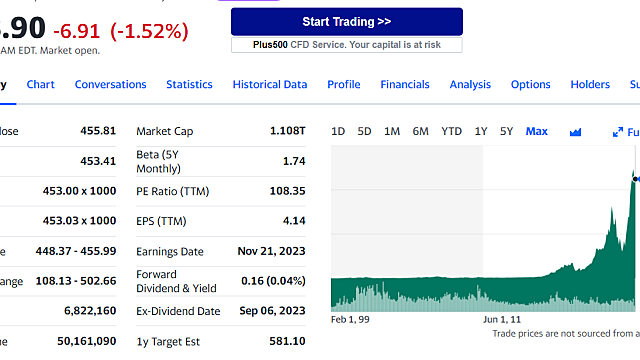The height and width of the screenshot is (360, 640).
Task: Select the 5D chart range
Action: click(364, 131)
